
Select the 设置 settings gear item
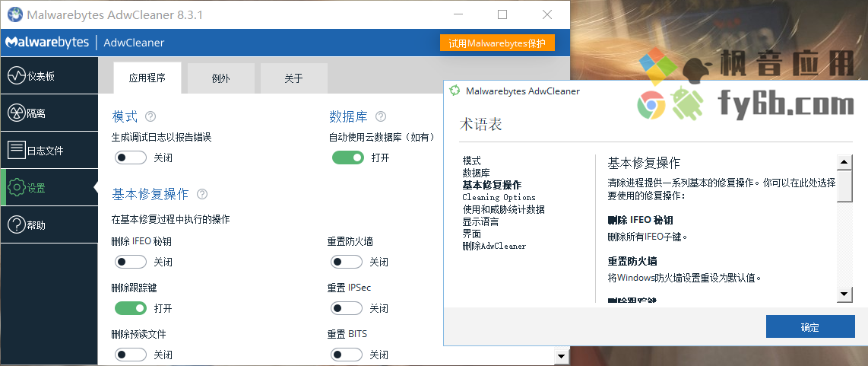pos(49,187)
